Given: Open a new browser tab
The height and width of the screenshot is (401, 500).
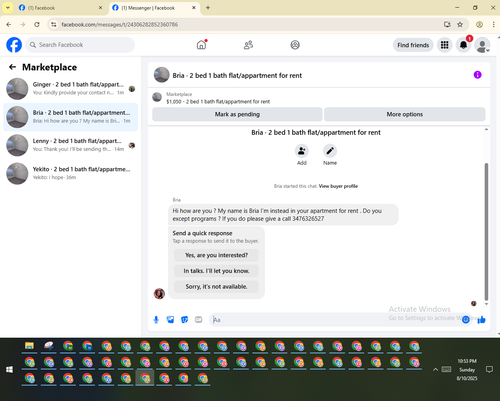Looking at the screenshot, I should [x=208, y=8].
